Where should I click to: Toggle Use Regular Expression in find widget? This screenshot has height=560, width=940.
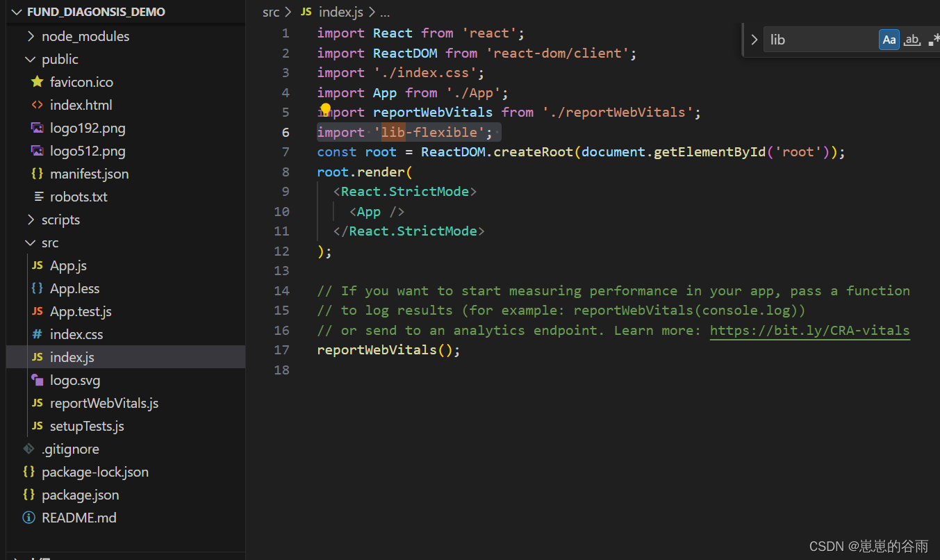click(x=934, y=40)
